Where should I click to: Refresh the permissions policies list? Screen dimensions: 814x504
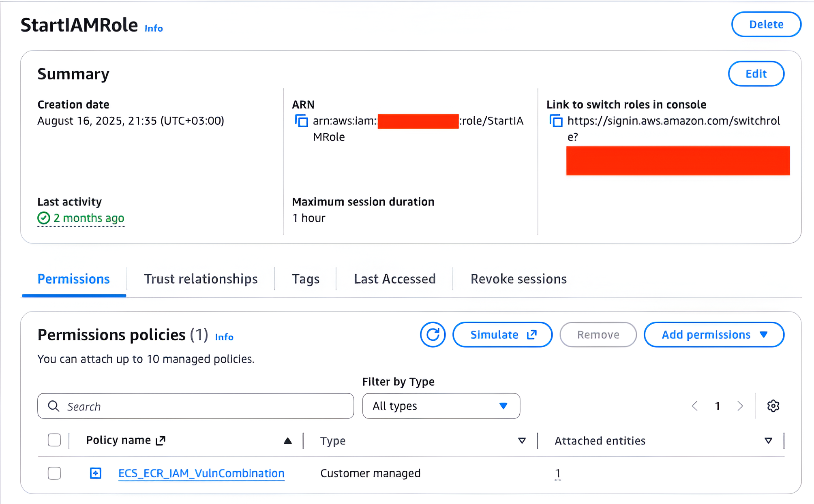pyautogui.click(x=433, y=335)
